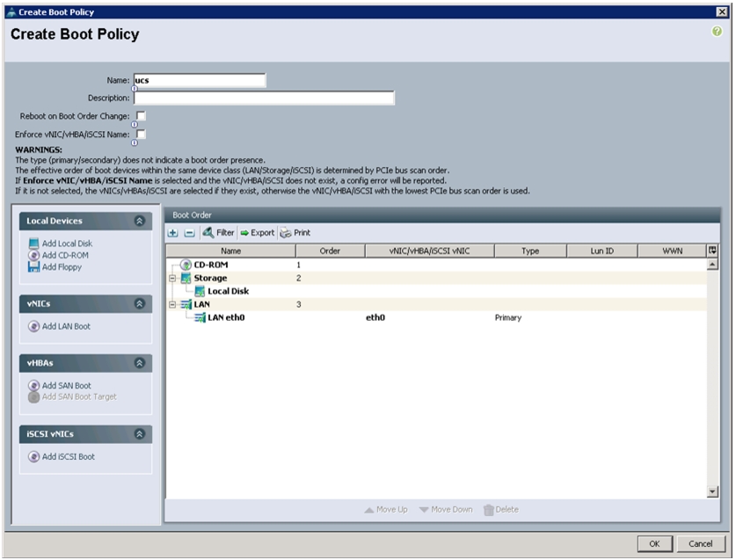Click the minus collapse-all toolbar icon
736x560 pixels.
[189, 233]
